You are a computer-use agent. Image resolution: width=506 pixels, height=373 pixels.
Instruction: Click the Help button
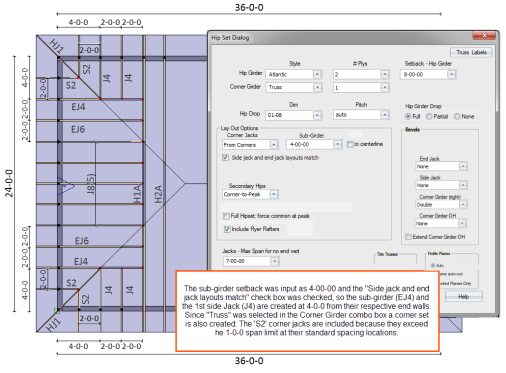tap(463, 296)
